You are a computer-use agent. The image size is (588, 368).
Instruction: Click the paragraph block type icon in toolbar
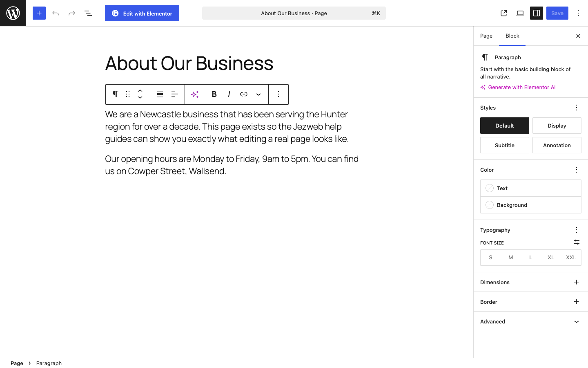pos(116,94)
